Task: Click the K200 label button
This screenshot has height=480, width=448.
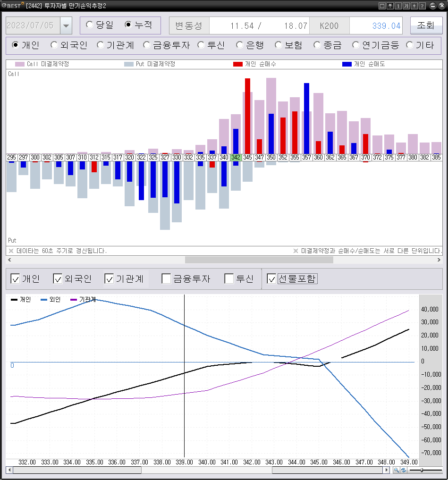Action: (329, 25)
